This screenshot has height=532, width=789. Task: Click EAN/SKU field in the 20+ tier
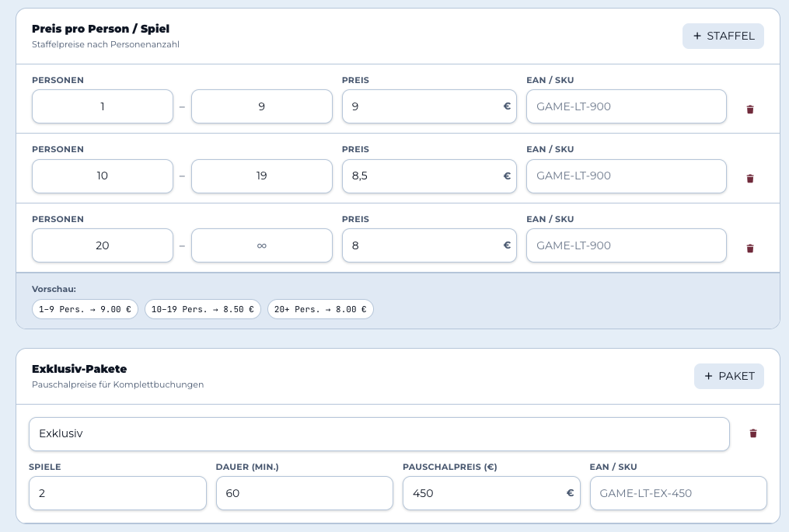click(627, 246)
